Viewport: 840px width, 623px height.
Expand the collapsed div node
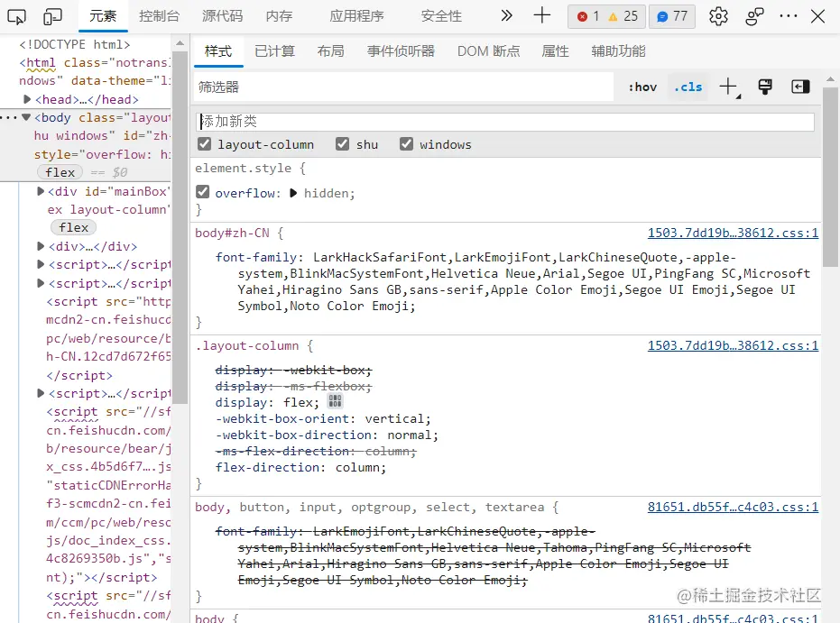pyautogui.click(x=41, y=246)
